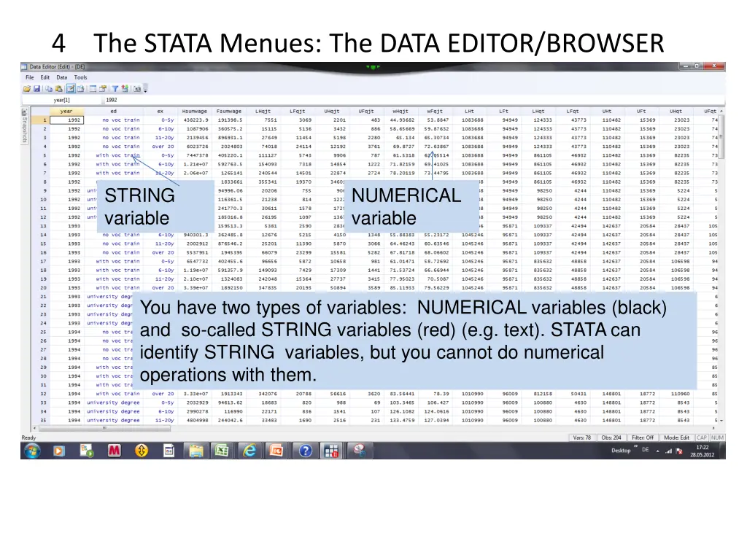The width and height of the screenshot is (747, 560).
Task: Select row number 1 header
Action: 41,120
